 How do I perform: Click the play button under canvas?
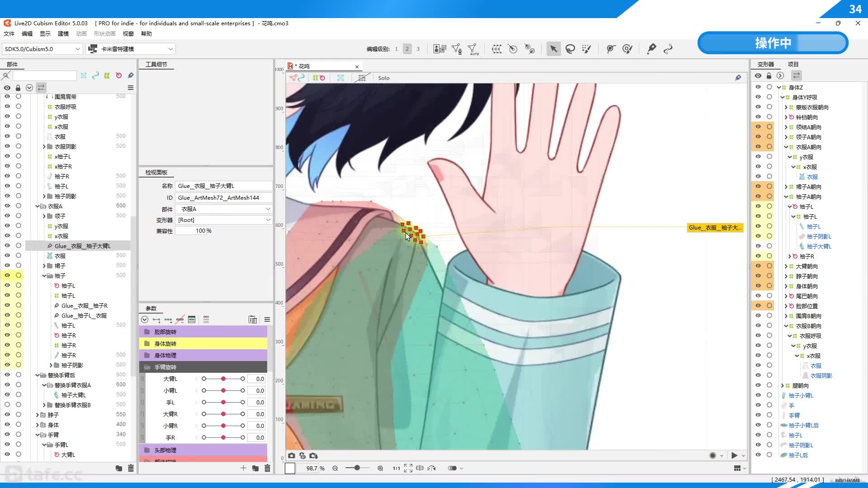click(x=734, y=455)
